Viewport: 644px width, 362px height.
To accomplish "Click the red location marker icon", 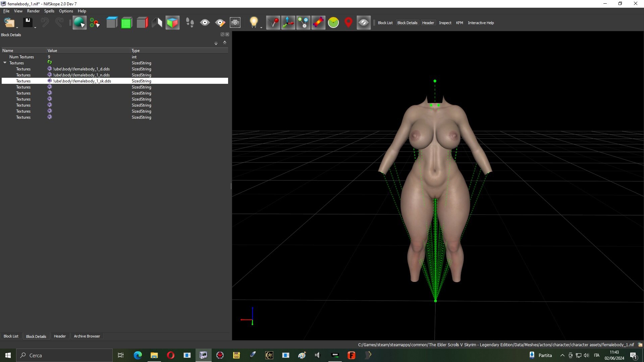I will pos(348,22).
